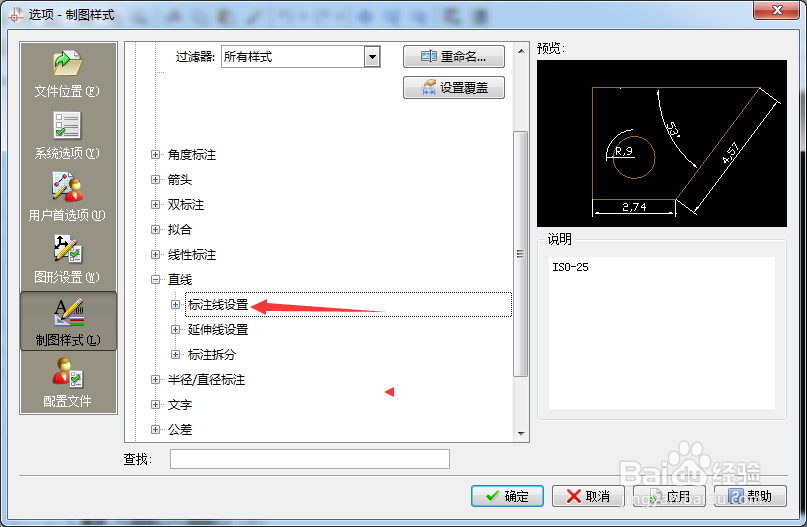Screen dimensions: 807x527
Task: Click the 设置覆盖 (Set Override) button
Action: 453,87
